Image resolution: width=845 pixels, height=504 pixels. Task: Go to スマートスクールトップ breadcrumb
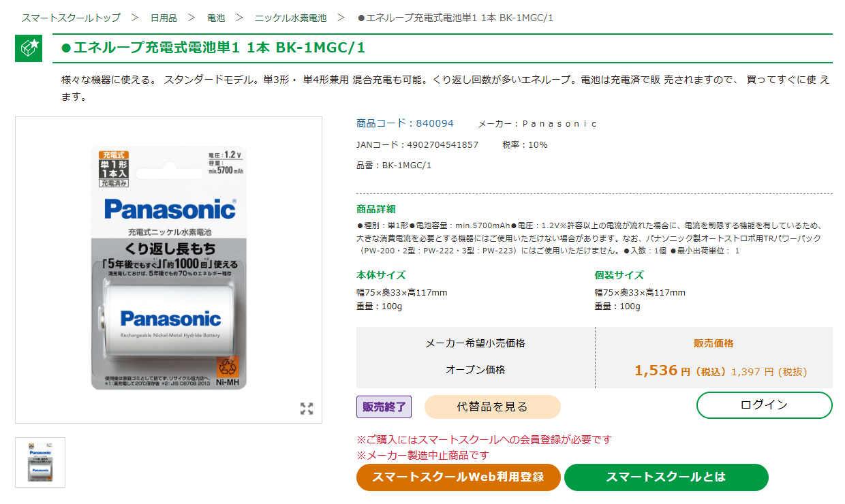click(71, 17)
